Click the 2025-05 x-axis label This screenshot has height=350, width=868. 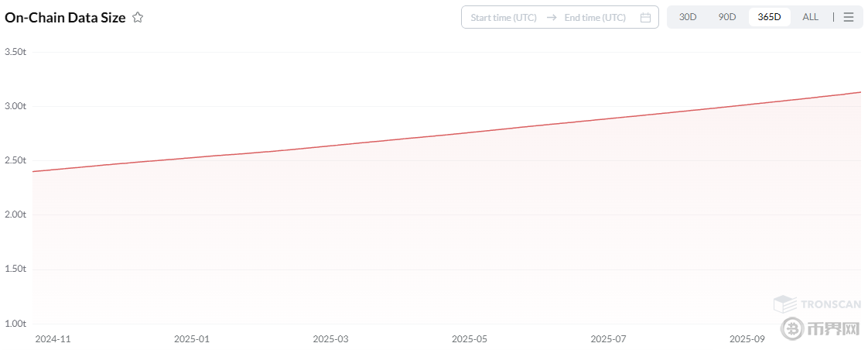(x=470, y=339)
